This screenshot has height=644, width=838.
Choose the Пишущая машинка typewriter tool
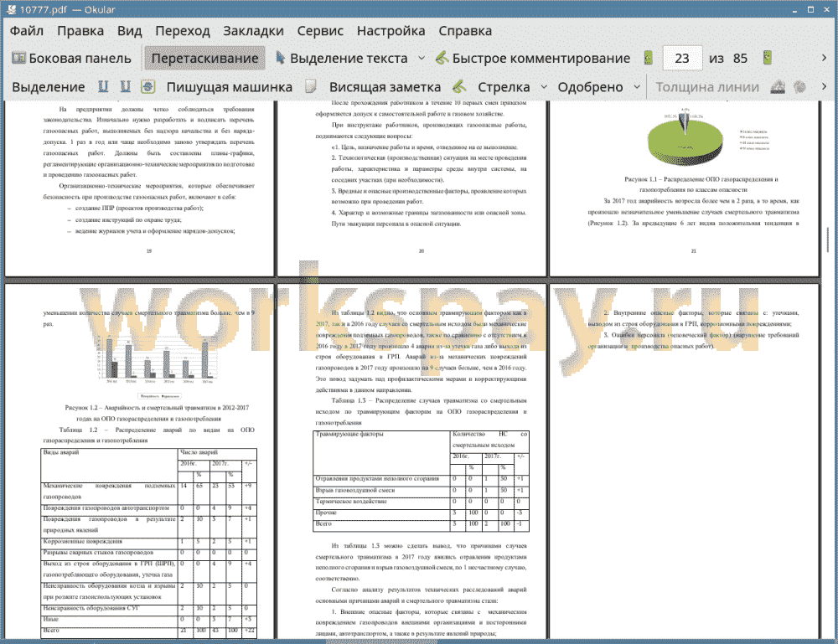point(230,87)
